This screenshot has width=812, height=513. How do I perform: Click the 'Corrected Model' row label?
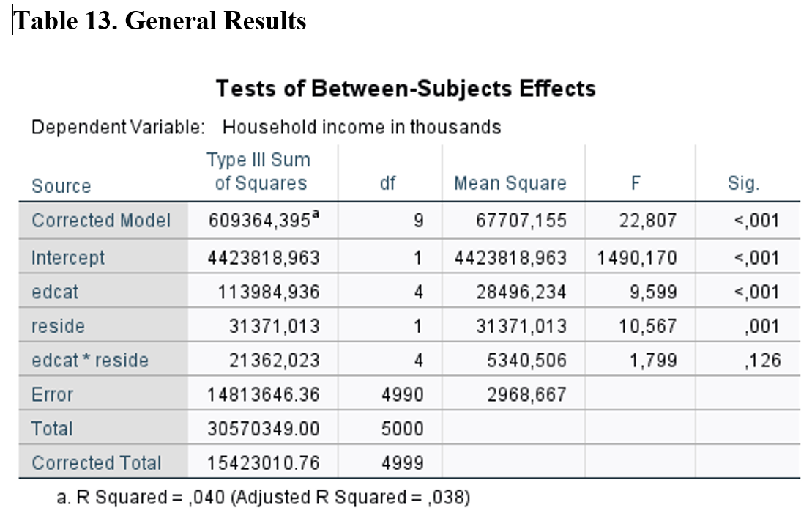coord(101,220)
